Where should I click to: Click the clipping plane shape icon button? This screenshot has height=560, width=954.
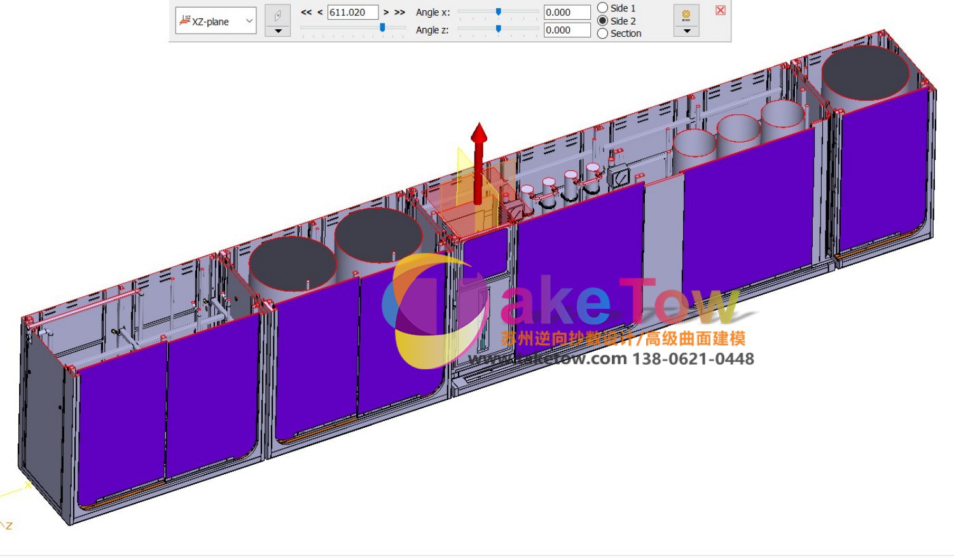tap(277, 15)
